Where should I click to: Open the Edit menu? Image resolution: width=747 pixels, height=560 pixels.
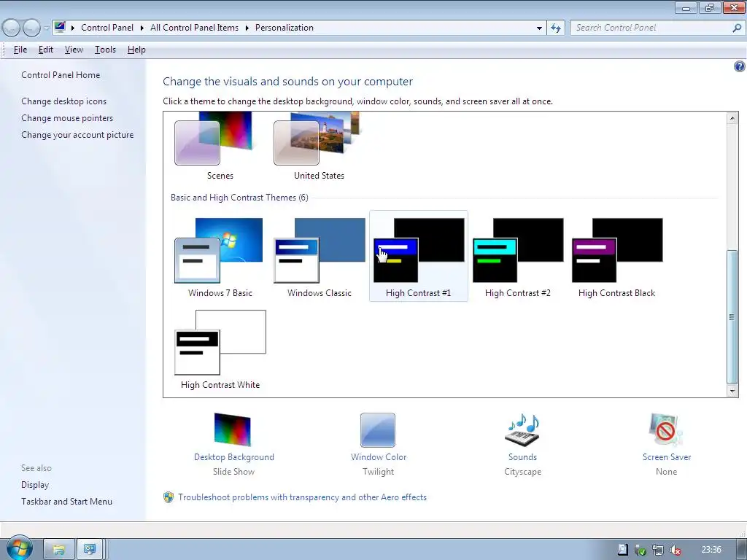point(46,50)
